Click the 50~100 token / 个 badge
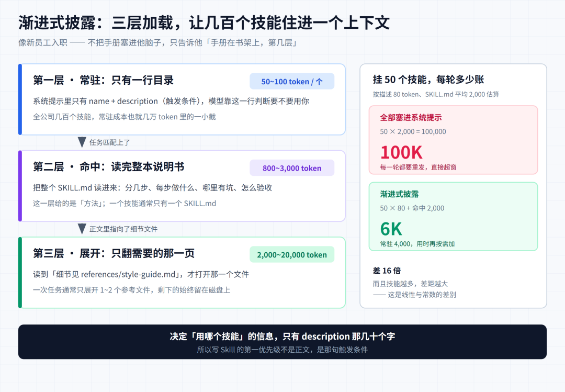Screen dimensions: 565x392 tap(292, 82)
